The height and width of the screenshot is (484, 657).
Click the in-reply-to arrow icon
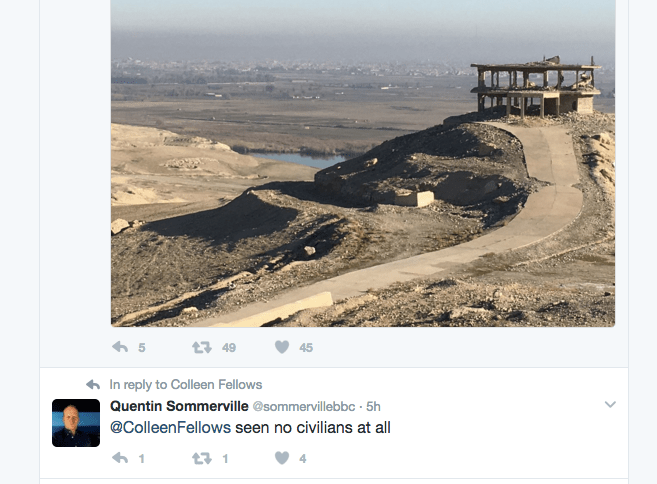click(93, 384)
